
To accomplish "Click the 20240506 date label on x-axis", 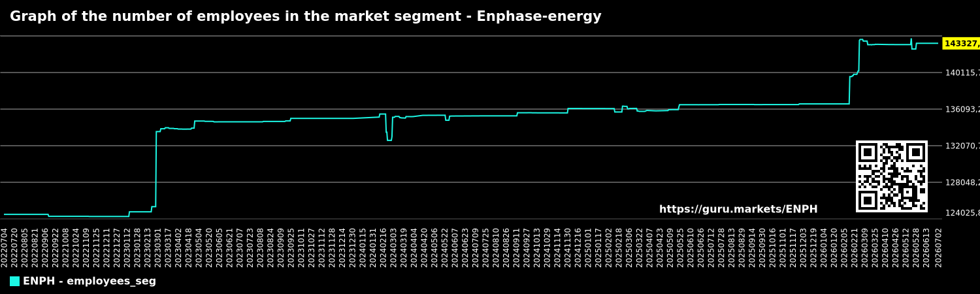I will point(435,247).
